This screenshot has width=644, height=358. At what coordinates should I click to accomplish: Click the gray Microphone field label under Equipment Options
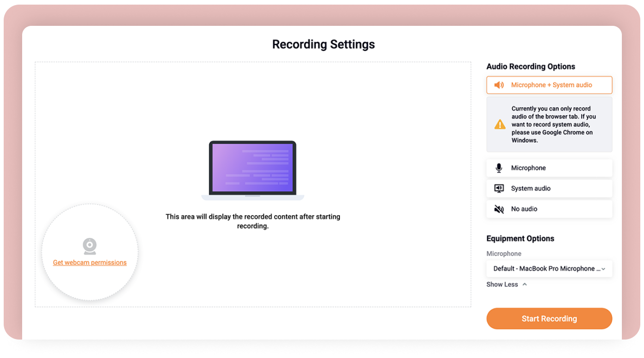(504, 254)
